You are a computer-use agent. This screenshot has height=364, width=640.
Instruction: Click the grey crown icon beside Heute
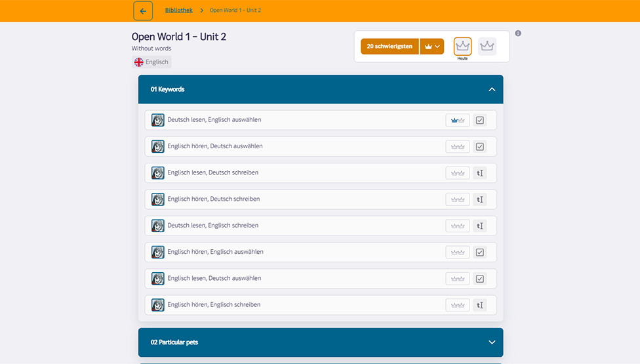[487, 46]
